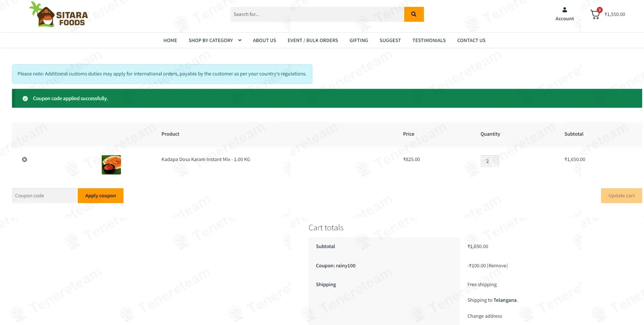644x325 pixels.
Task: Click the quantity field showing 2
Action: point(490,161)
